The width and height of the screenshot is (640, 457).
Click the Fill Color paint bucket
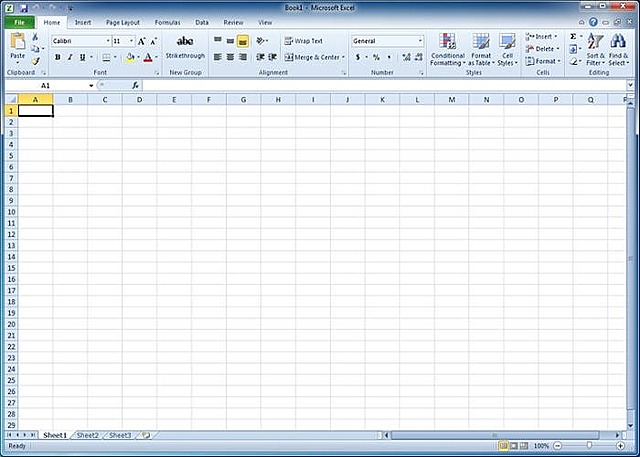(x=130, y=58)
